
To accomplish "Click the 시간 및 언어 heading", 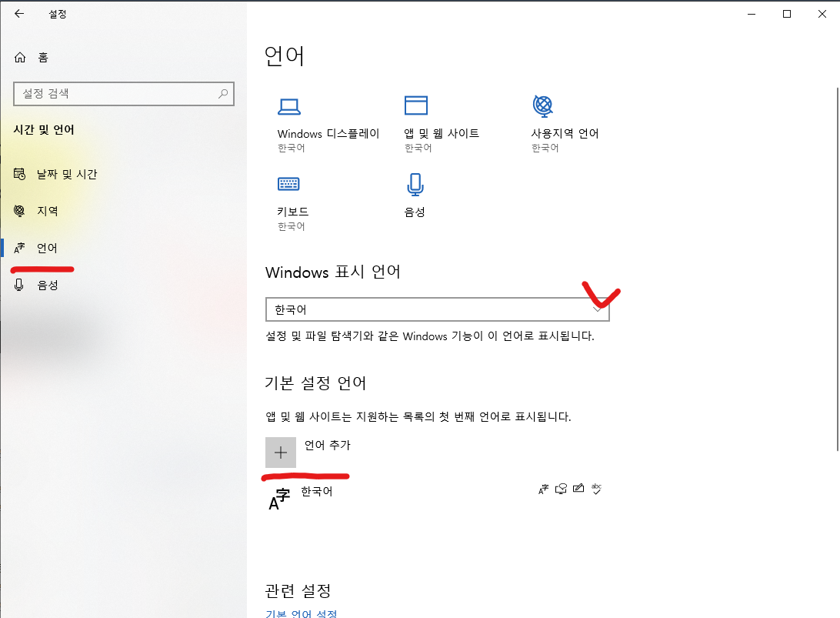I will (44, 130).
